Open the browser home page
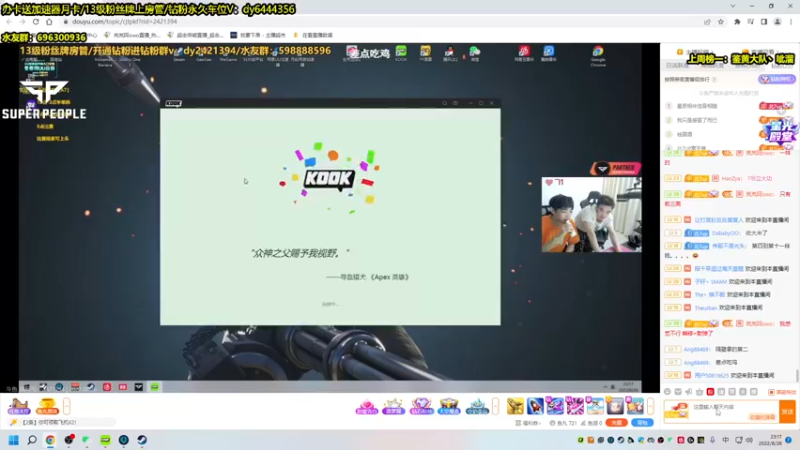 [49, 22]
